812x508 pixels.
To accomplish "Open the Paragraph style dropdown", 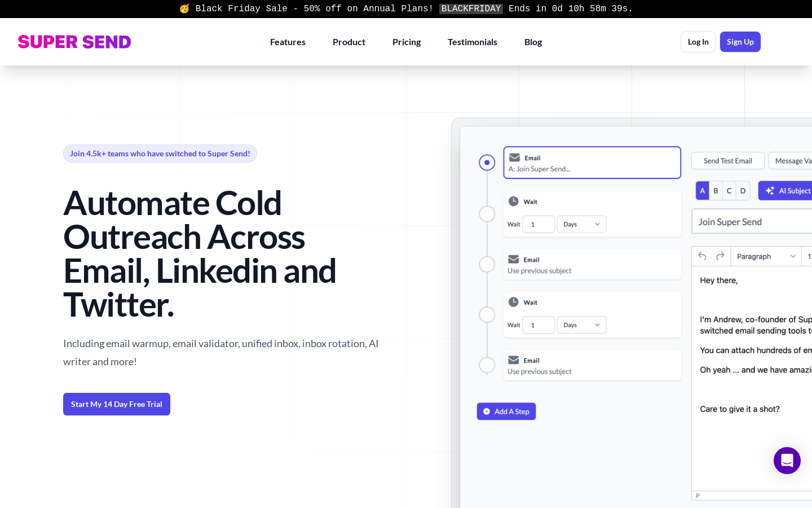I will 766,256.
